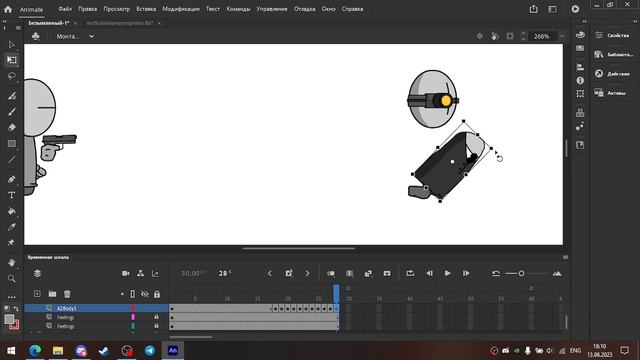The image size is (640, 360).
Task: Center the stage
Action: click(480, 36)
